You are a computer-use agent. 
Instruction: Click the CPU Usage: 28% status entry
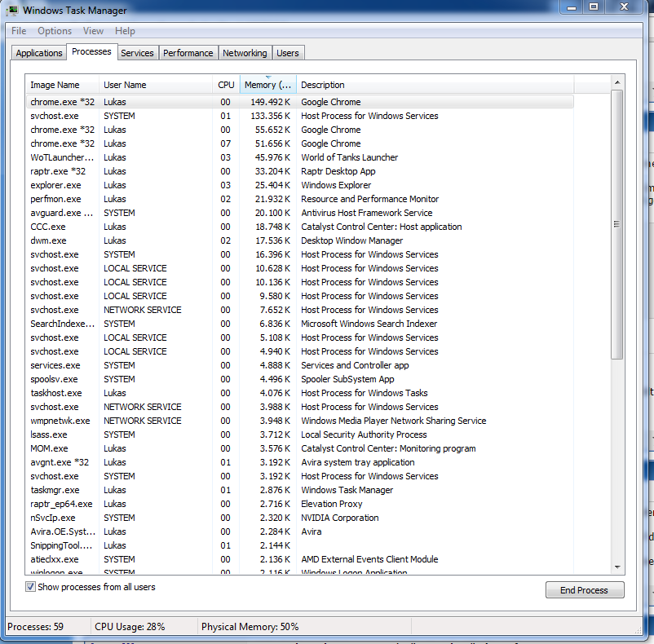[130, 627]
